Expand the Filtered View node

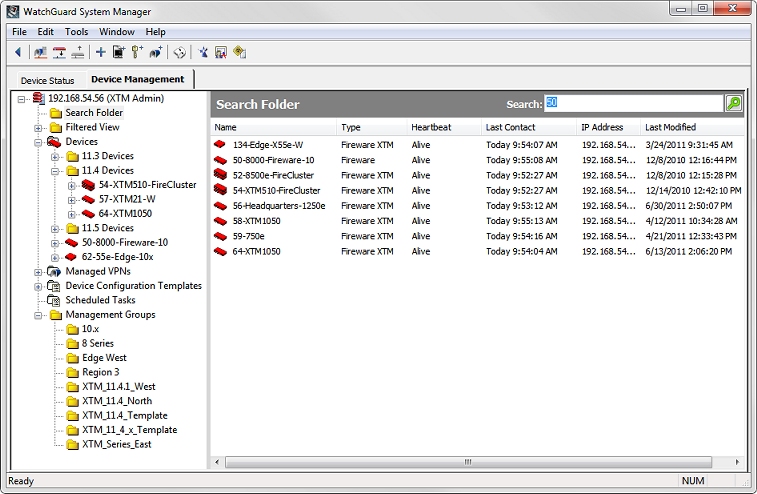[39, 128]
